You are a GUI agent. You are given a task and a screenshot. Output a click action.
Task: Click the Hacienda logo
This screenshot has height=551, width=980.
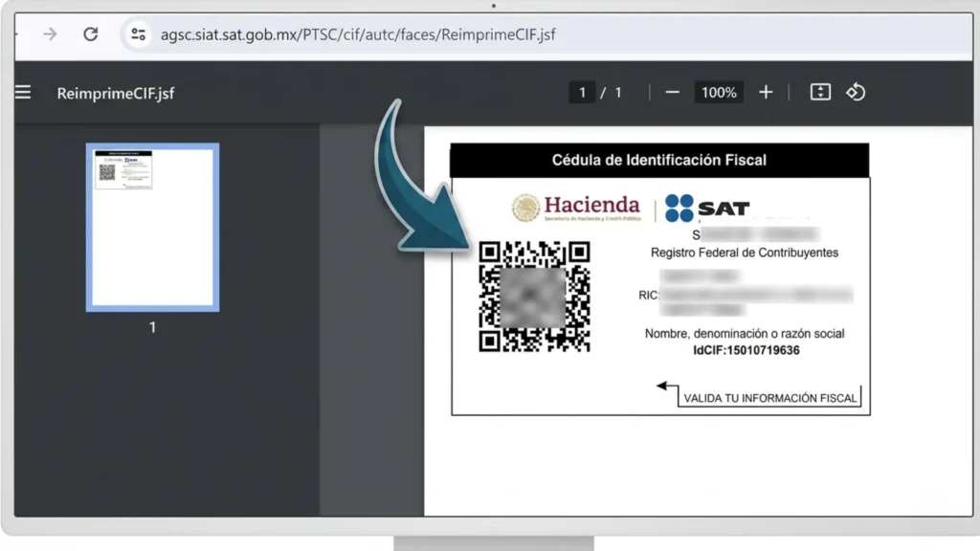(576, 208)
